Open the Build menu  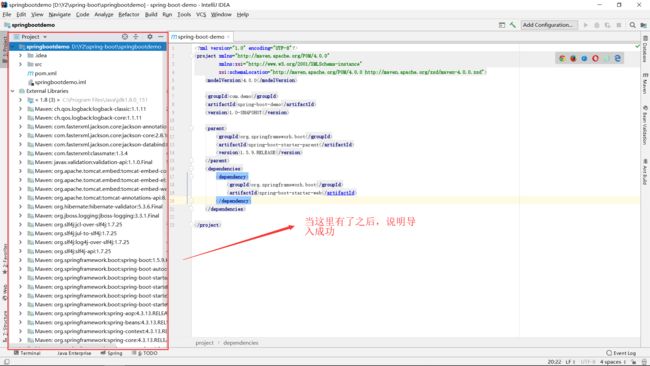[x=151, y=14]
